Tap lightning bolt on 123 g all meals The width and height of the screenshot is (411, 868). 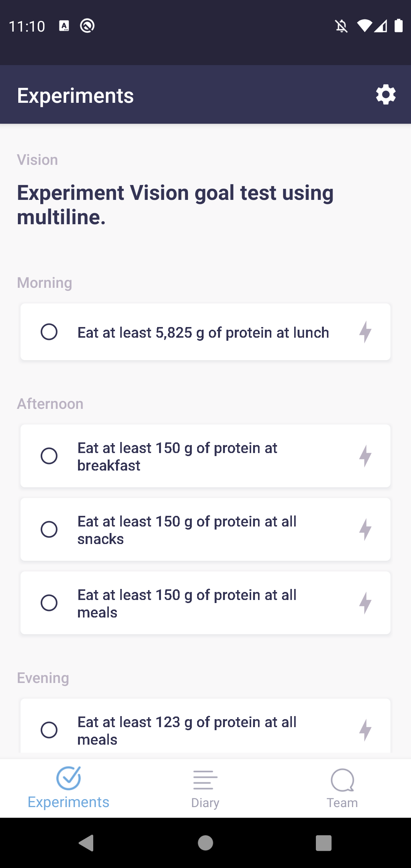[365, 730]
